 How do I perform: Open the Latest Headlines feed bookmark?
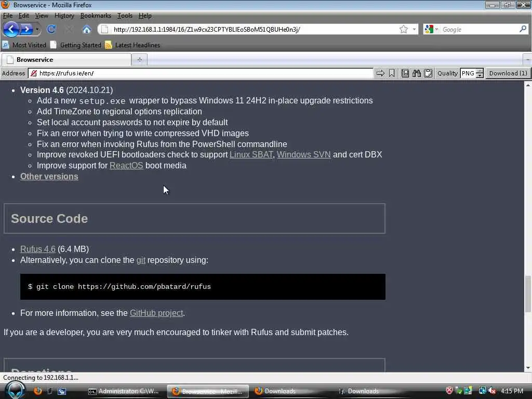coord(132,45)
